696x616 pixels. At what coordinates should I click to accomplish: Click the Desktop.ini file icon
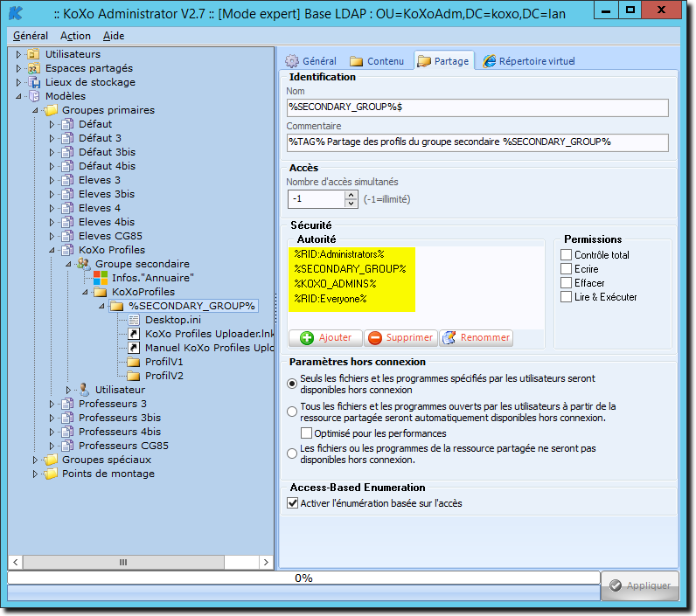[134, 320]
